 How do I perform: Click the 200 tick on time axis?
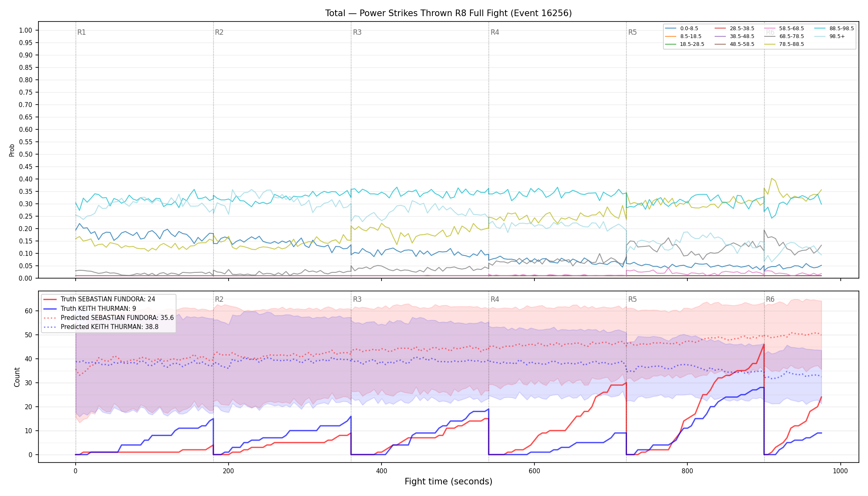point(228,471)
